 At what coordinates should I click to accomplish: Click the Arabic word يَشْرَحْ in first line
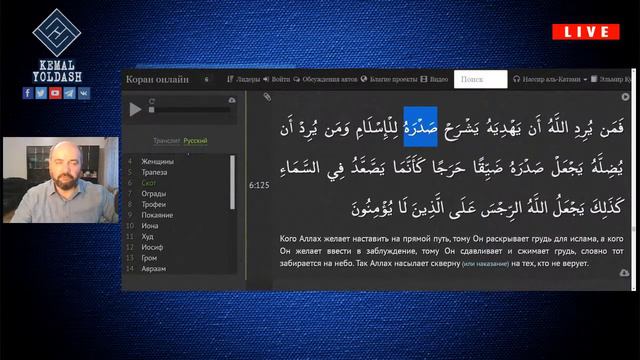click(x=462, y=128)
